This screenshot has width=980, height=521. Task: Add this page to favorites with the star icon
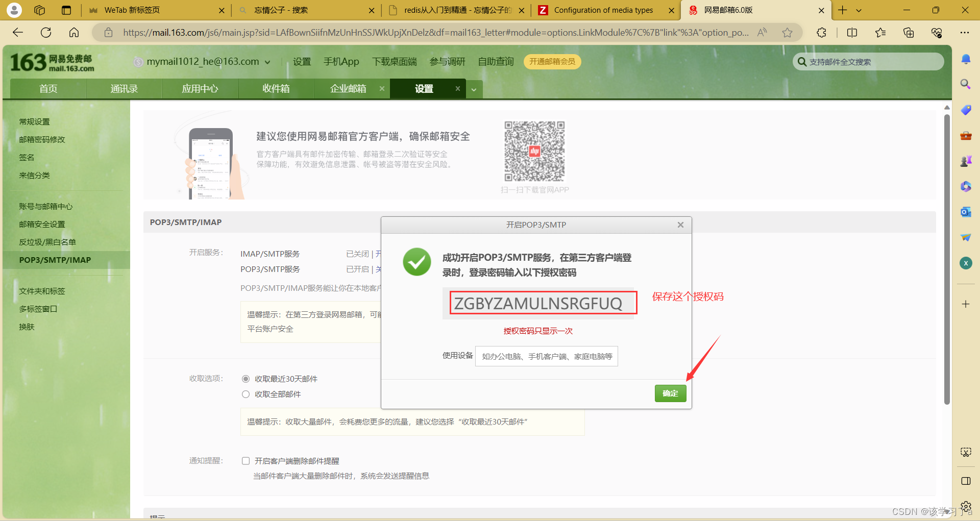point(787,33)
